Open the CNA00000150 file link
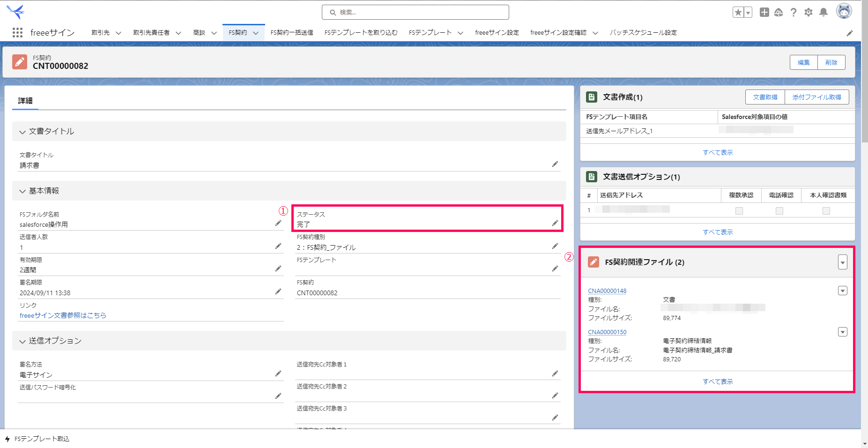 [x=607, y=332]
